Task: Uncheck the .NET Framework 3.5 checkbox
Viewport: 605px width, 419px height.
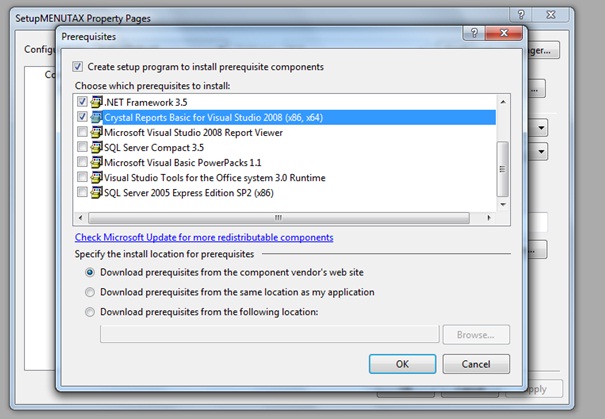Action: coord(82,102)
